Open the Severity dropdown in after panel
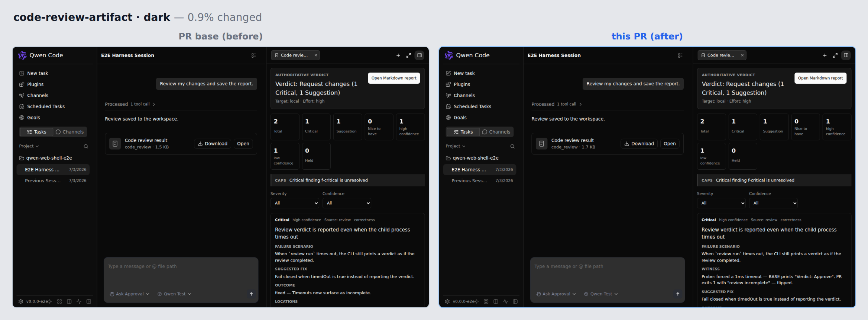This screenshot has height=320, width=868. [x=722, y=203]
